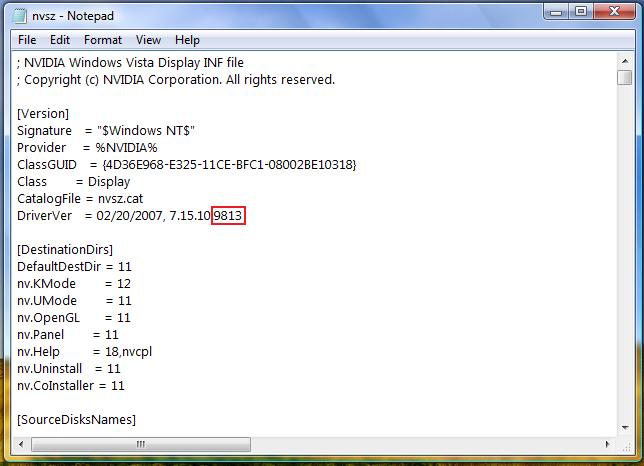The image size is (644, 466).
Task: Click the vertical scrollbar down arrow
Action: coord(625,428)
